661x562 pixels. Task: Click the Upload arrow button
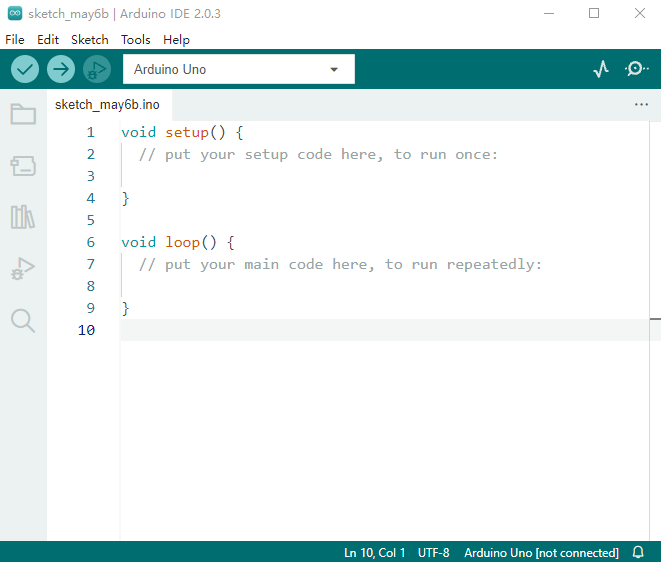(61, 69)
